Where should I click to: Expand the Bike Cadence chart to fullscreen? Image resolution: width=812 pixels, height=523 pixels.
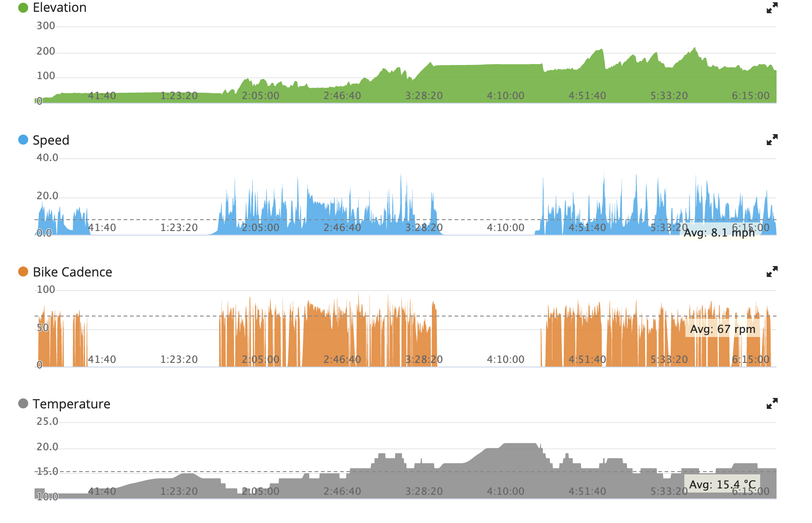click(772, 272)
